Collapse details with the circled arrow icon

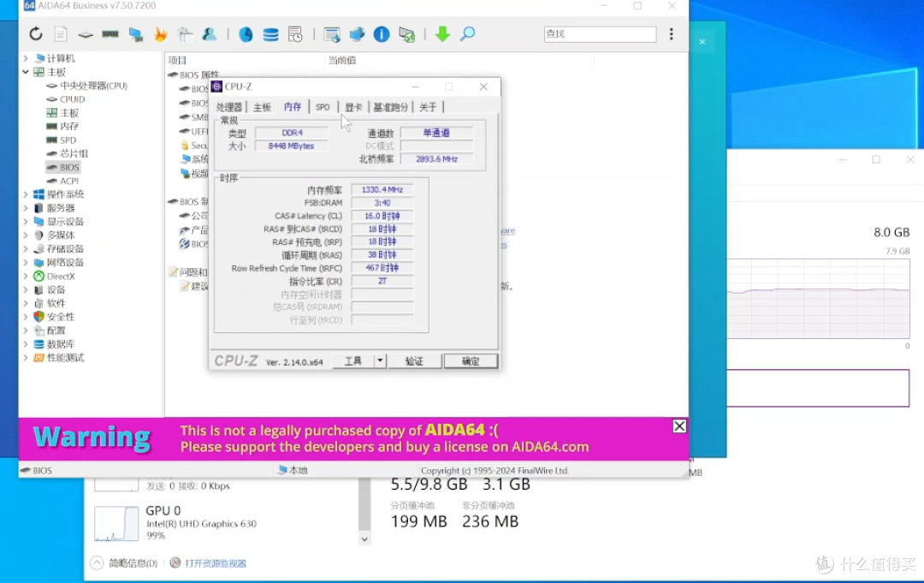(x=97, y=563)
